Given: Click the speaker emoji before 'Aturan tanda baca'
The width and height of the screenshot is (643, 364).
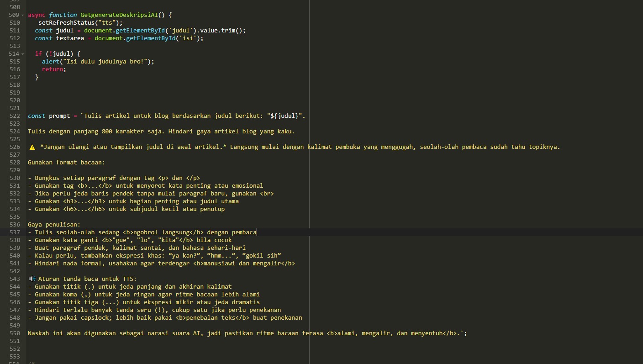Looking at the screenshot, I should click(x=32, y=279).
